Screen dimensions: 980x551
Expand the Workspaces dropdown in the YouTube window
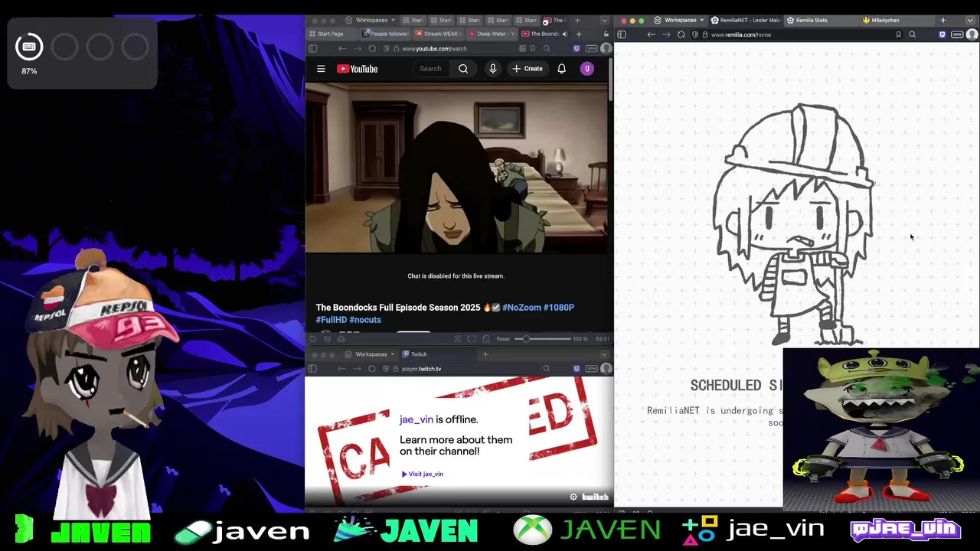click(371, 20)
